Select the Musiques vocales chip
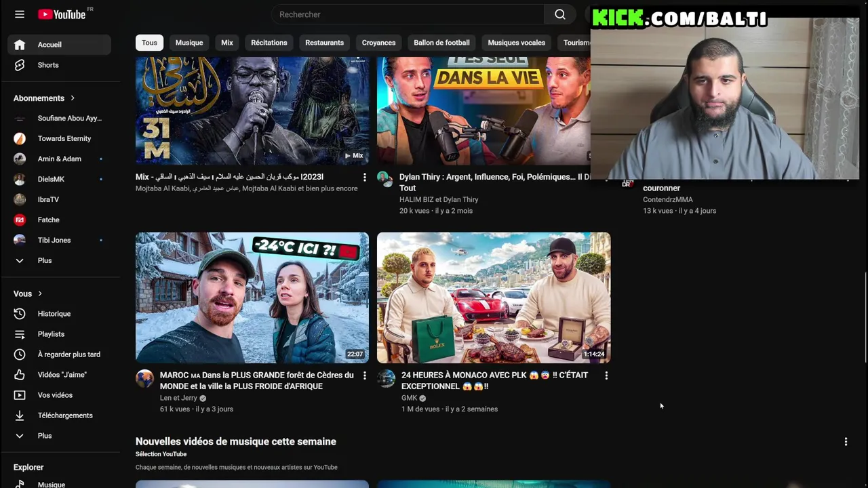Image resolution: width=868 pixels, height=488 pixels. pos(517,43)
